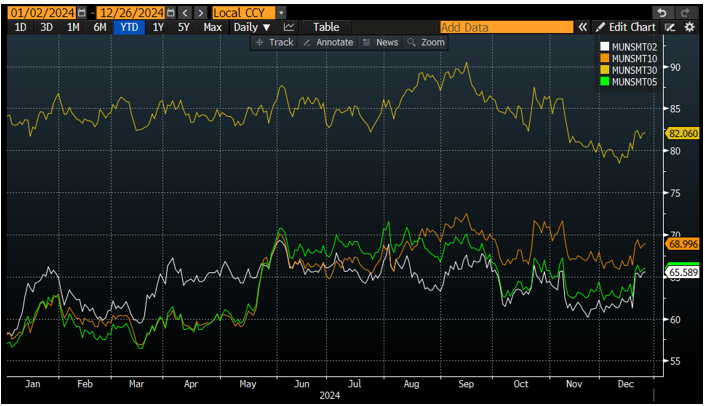Click the Edit Chart button
Screen dimensions: 705x406
628,27
